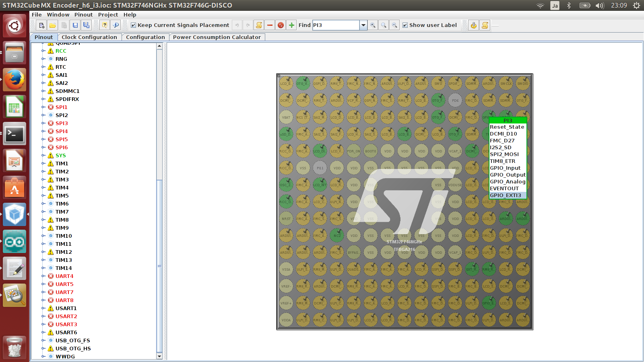Click the red minus toolbar icon
The width and height of the screenshot is (644, 362).
[x=270, y=25]
